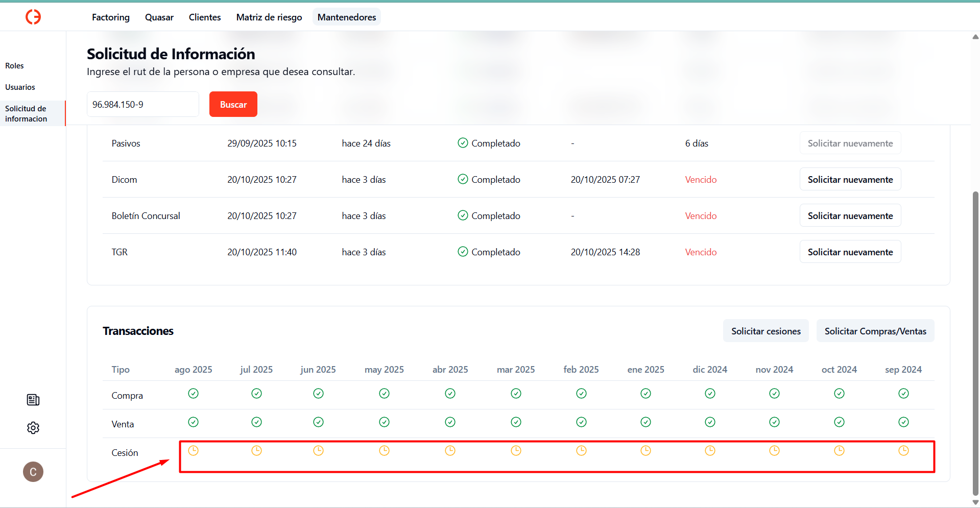The width and height of the screenshot is (980, 508).
Task: Open Usuarios in the left sidebar
Action: point(20,87)
